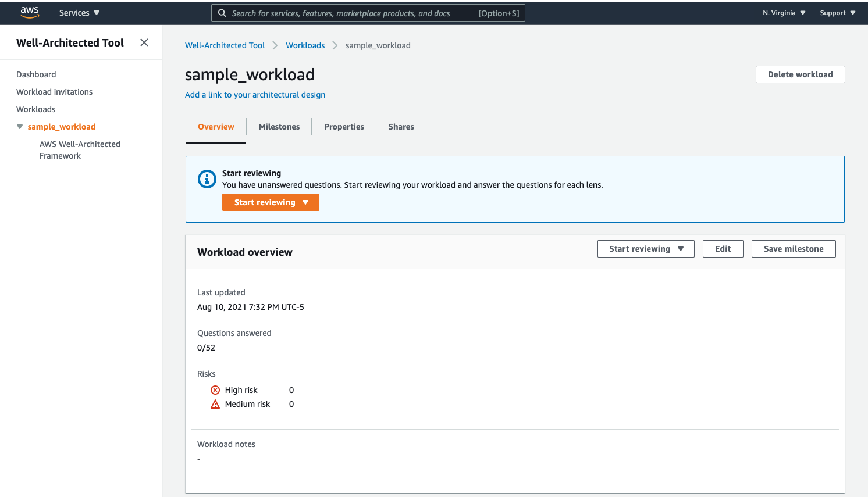Click the Well-Architected Tool sidebar title

point(70,42)
